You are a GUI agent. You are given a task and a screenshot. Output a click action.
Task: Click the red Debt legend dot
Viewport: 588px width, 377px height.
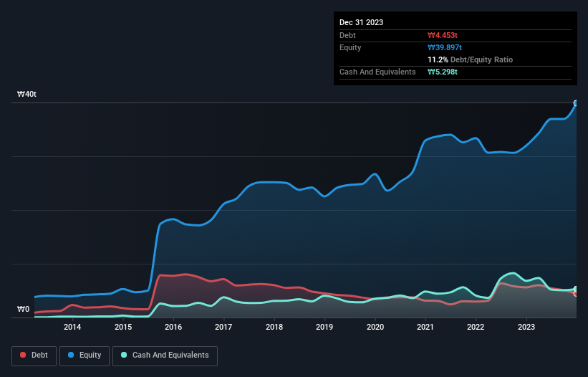pos(23,355)
